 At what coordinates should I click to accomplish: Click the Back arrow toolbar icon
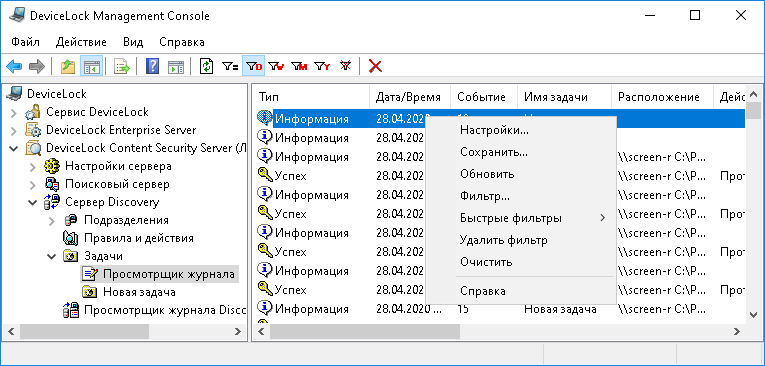[14, 66]
